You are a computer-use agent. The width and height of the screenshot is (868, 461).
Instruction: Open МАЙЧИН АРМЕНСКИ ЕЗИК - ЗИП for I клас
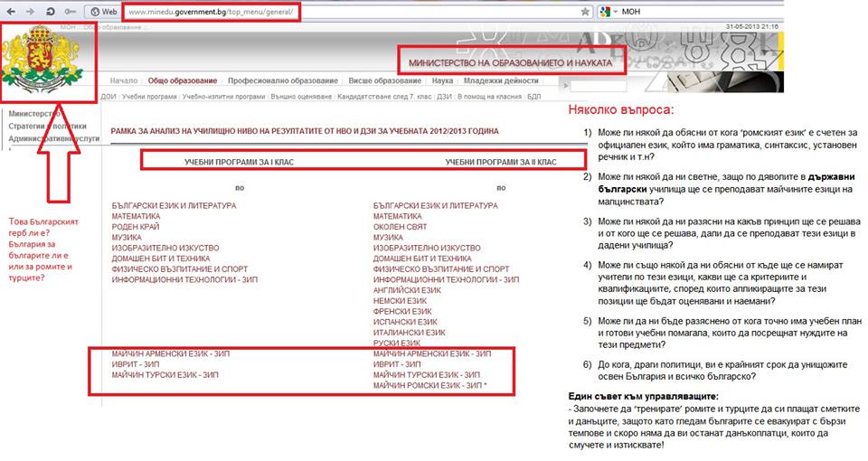point(171,353)
